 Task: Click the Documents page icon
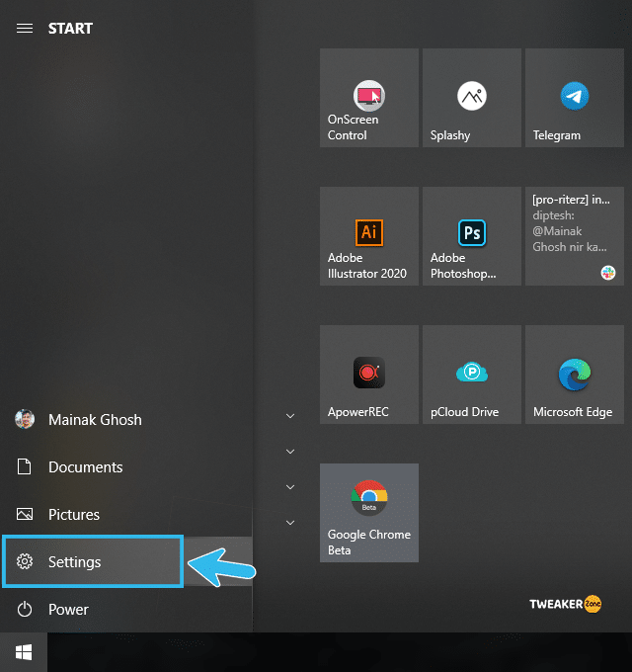[x=25, y=466]
